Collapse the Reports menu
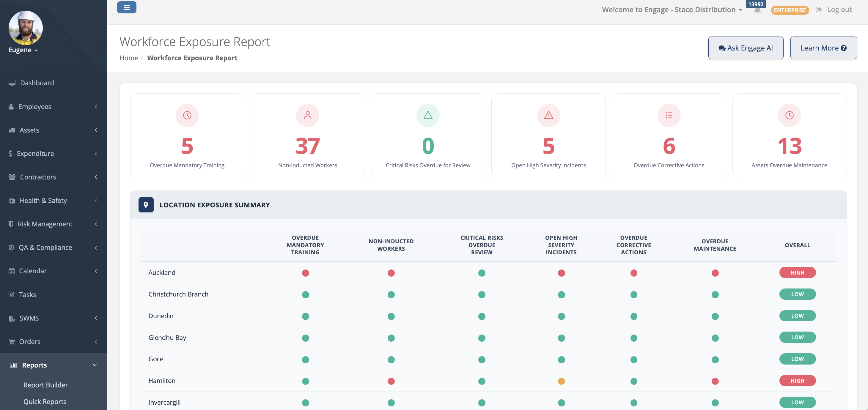 (54, 365)
